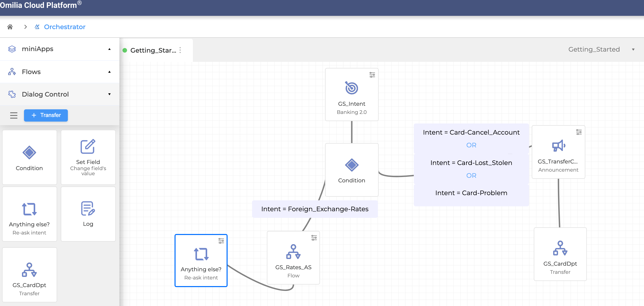Click the miniApps section label
The height and width of the screenshot is (306, 644).
(38, 49)
